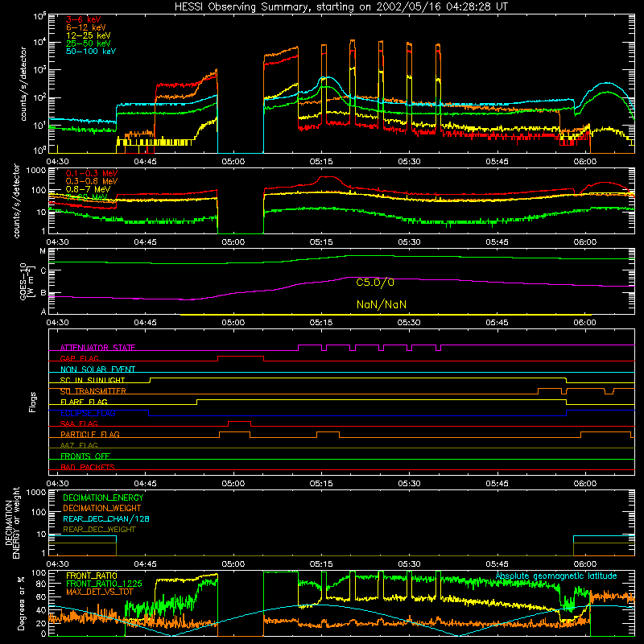Image resolution: width=644 pixels, height=644 pixels.
Task: Select the REAR_DEC_CHAN/128 legend label
Action: (106, 519)
